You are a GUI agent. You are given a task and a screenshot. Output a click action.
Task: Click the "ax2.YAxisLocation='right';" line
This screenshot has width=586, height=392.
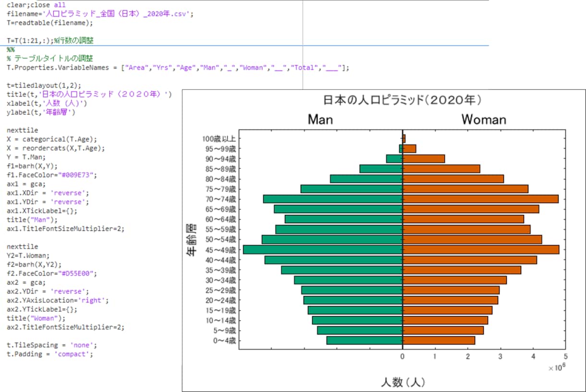point(58,300)
